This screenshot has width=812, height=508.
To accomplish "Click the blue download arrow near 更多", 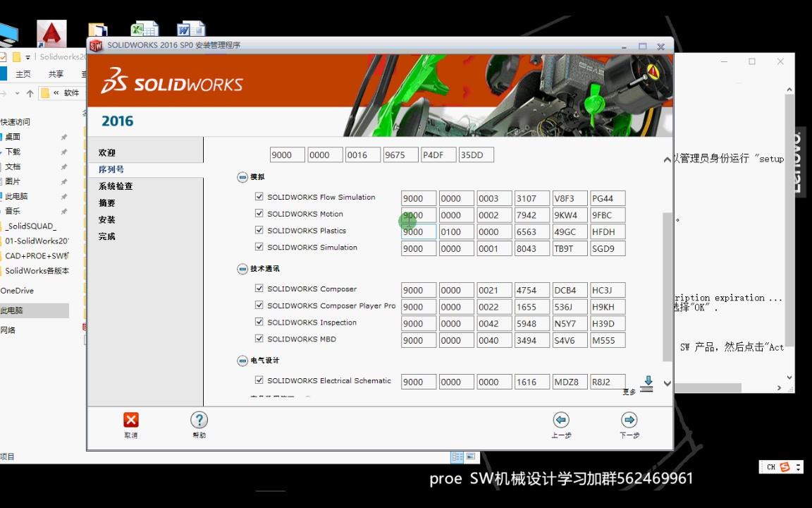I will pos(647,380).
